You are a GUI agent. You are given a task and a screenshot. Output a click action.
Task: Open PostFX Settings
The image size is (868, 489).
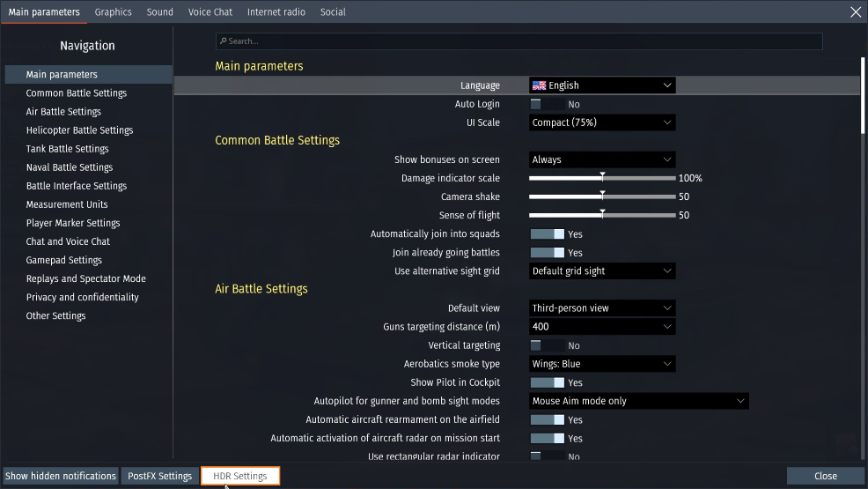(x=159, y=476)
